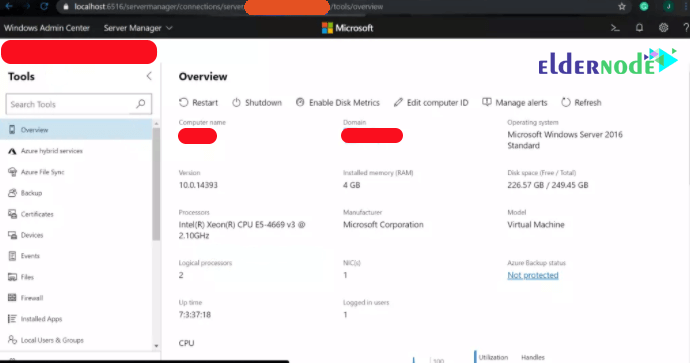The height and width of the screenshot is (363, 690).
Task: Open PowerShell console icon in header
Action: tap(615, 28)
